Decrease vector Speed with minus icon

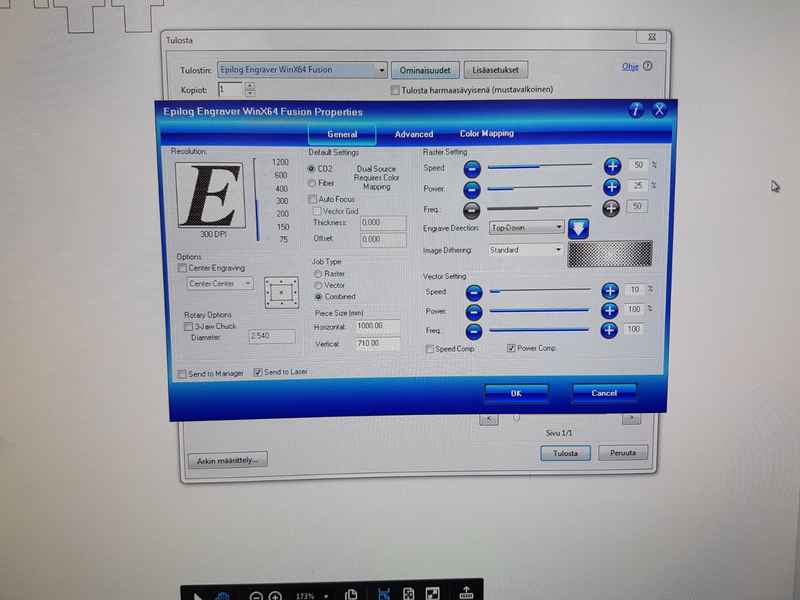coord(474,293)
